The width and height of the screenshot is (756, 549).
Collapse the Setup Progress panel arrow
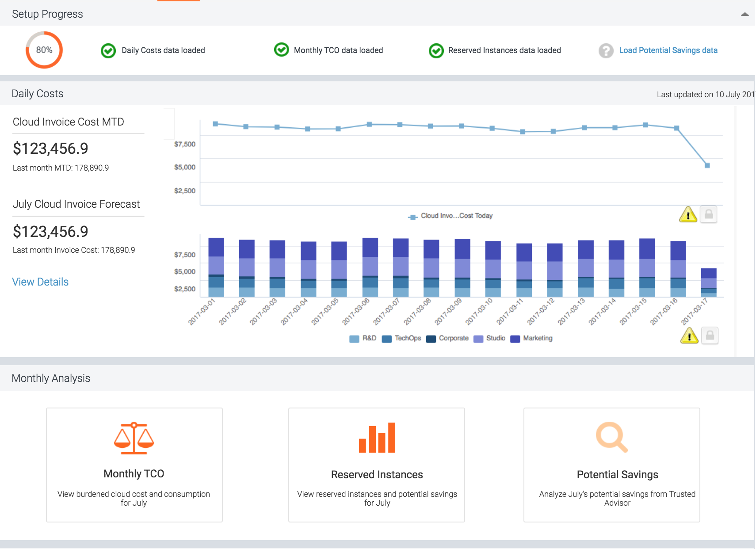click(x=745, y=14)
